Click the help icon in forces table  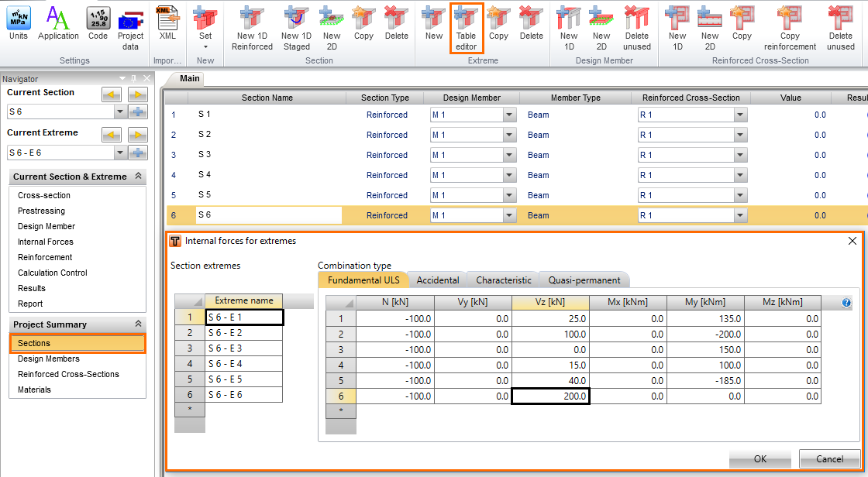[x=846, y=303]
